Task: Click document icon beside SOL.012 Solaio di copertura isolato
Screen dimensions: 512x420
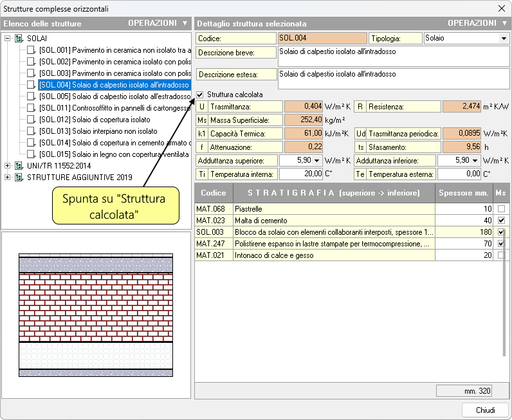Action: [31, 120]
